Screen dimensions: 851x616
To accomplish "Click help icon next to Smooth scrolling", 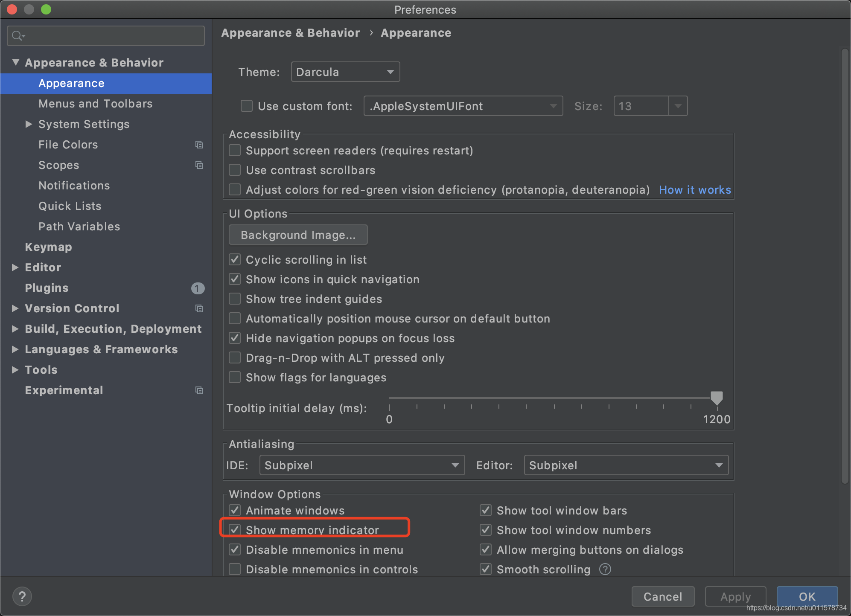I will click(x=605, y=569).
